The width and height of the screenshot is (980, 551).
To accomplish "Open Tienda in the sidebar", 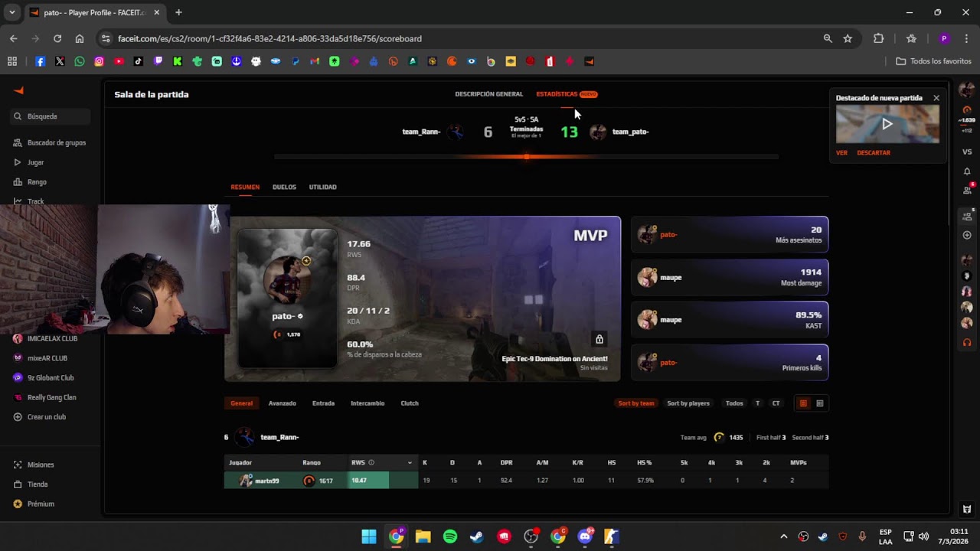I will point(31,484).
